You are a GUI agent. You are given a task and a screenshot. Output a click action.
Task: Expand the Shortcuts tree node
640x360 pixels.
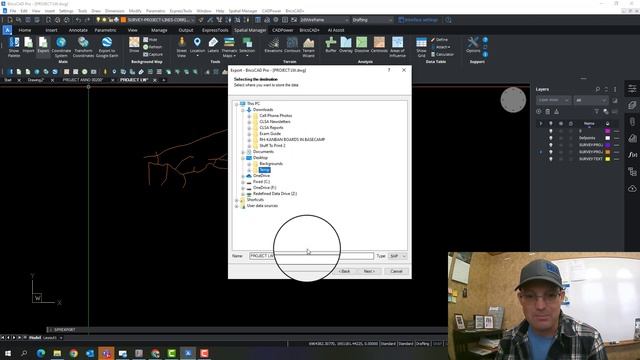pyautogui.click(x=237, y=200)
